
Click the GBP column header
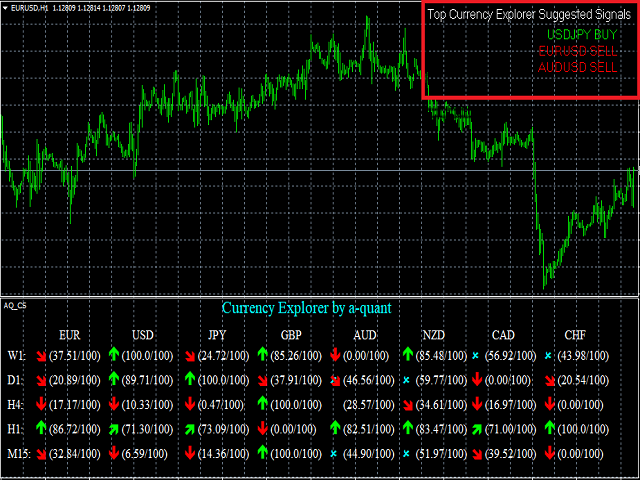click(291, 336)
